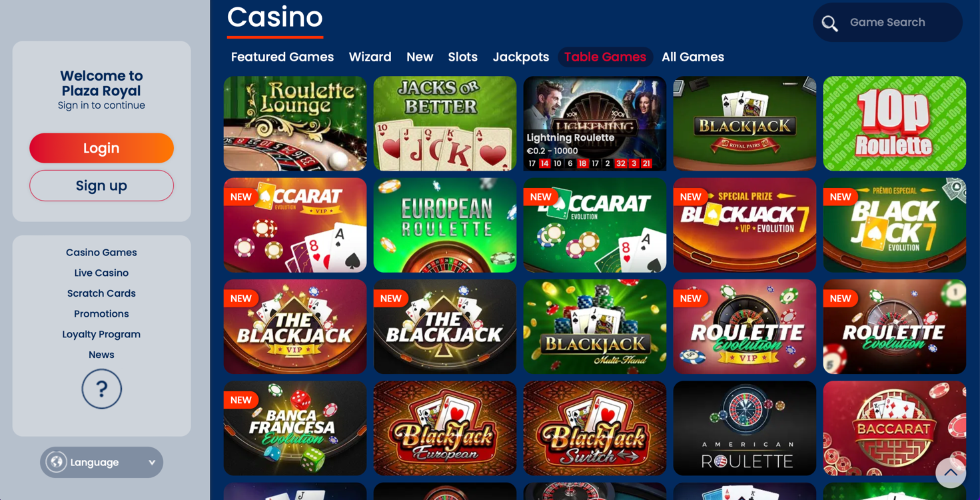Expand the Language dropdown

[x=101, y=462]
